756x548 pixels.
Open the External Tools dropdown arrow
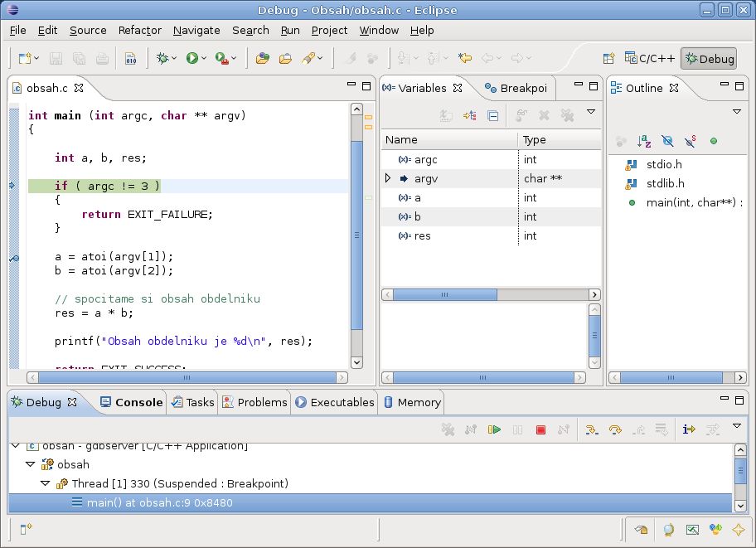click(234, 58)
